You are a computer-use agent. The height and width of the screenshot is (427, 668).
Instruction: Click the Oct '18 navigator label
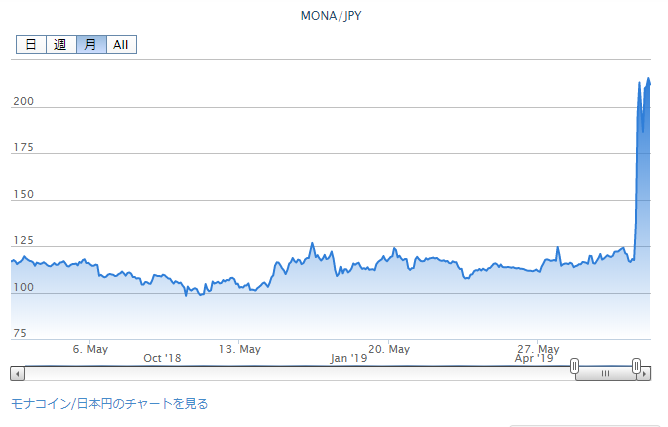162,358
